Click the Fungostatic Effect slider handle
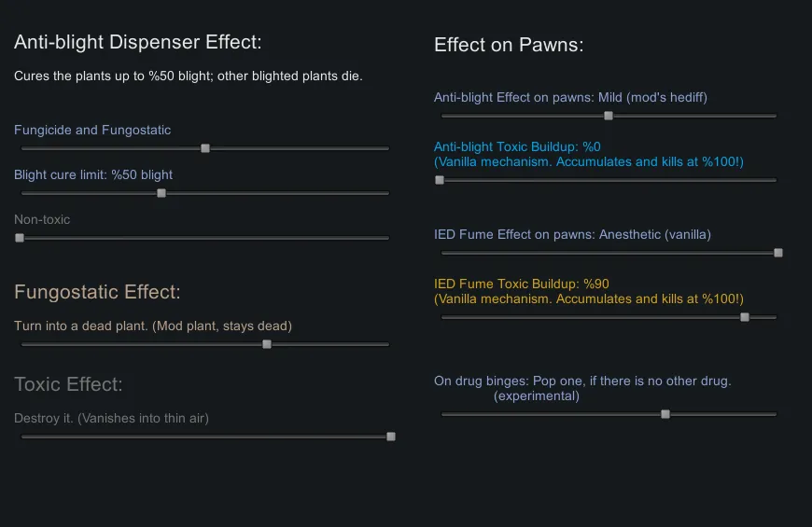The height and width of the screenshot is (527, 812). (x=267, y=344)
